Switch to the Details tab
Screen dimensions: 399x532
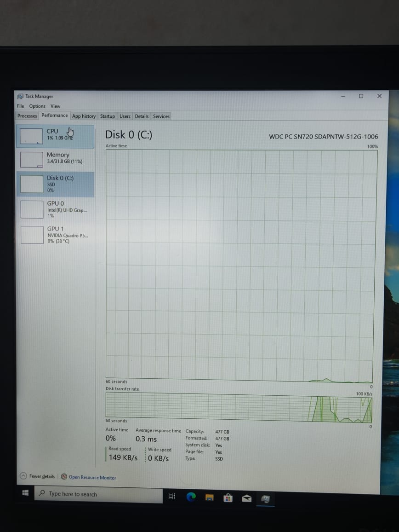tap(142, 116)
